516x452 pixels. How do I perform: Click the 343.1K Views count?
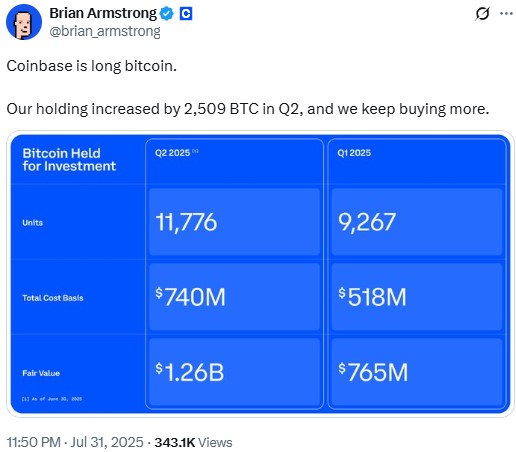click(193, 442)
